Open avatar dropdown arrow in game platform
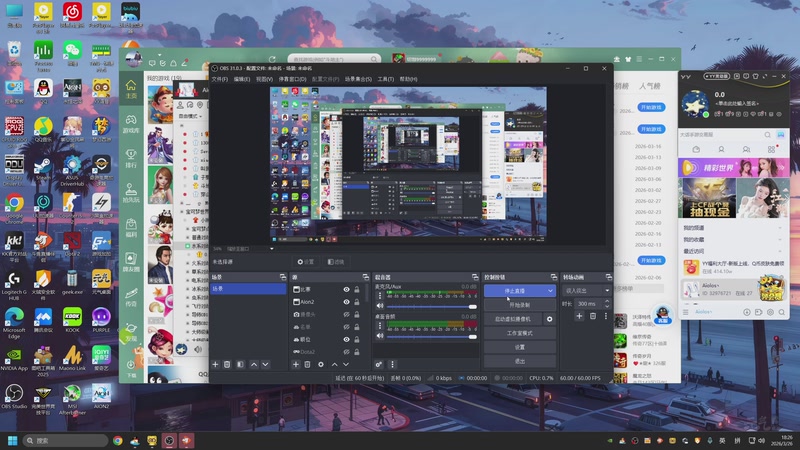The width and height of the screenshot is (800, 450). click(x=159, y=54)
